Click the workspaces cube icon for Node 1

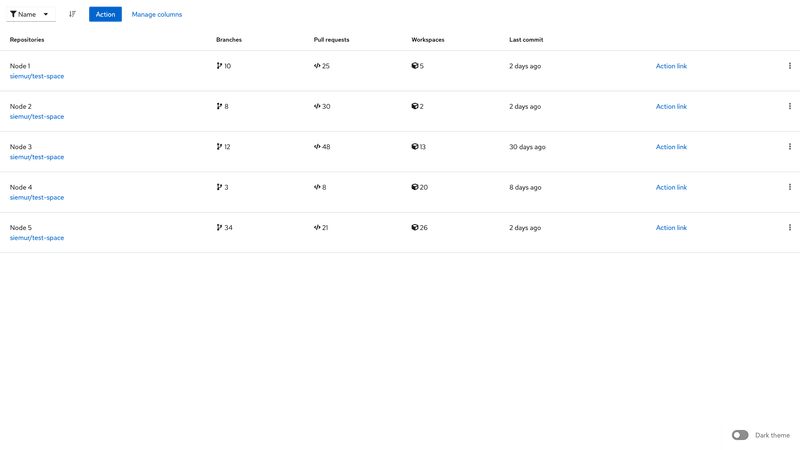415,66
